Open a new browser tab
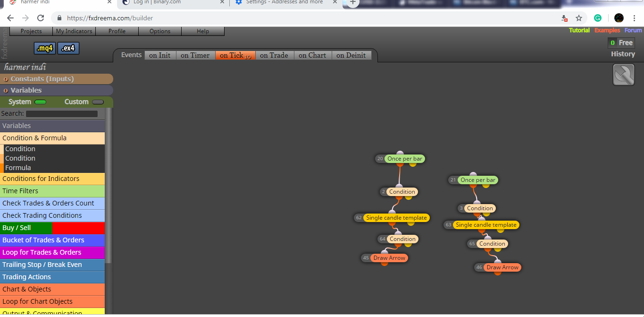The width and height of the screenshot is (644, 317). [353, 2]
